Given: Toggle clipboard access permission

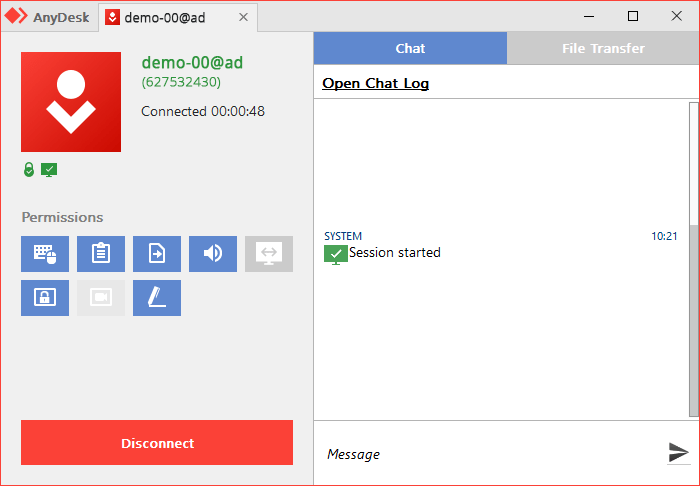Looking at the screenshot, I should (x=101, y=254).
